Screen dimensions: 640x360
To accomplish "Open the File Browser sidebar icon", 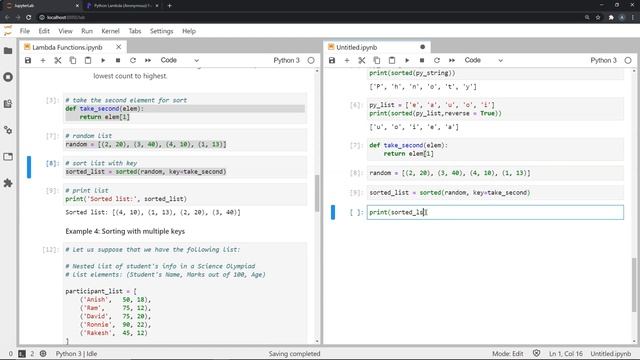I will coord(8,51).
